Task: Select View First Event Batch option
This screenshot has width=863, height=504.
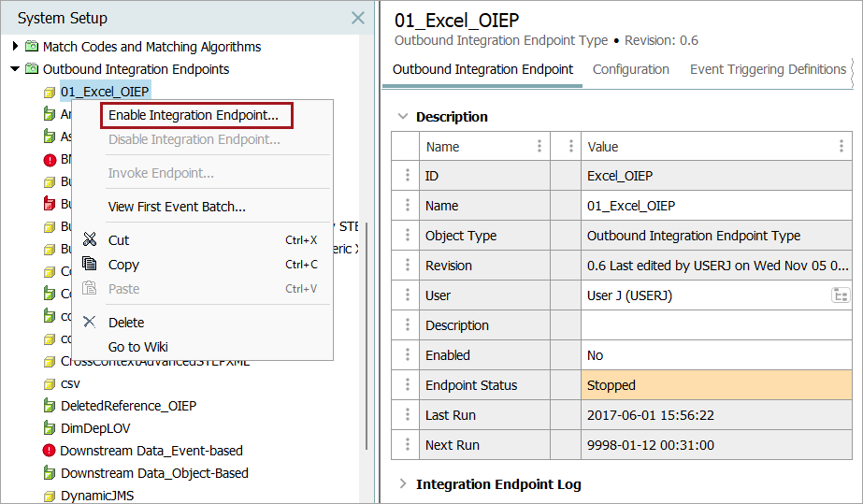Action: (177, 207)
